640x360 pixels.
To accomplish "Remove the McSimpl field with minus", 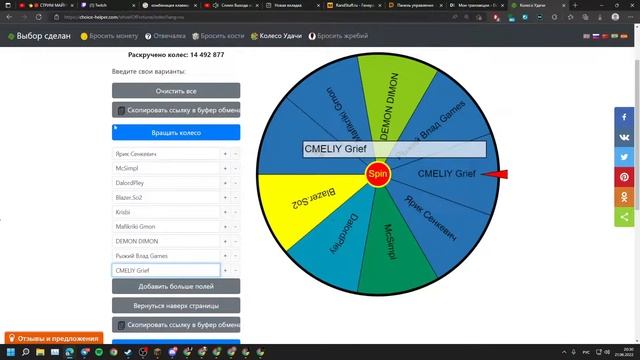I will [x=236, y=168].
